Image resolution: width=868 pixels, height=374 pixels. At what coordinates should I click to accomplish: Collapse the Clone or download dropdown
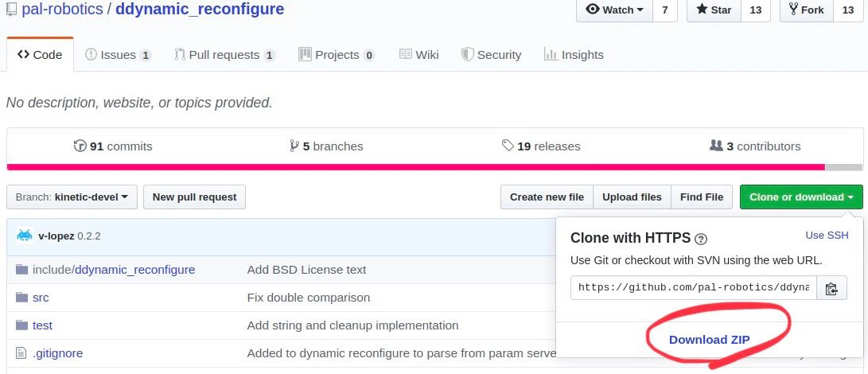pos(801,197)
